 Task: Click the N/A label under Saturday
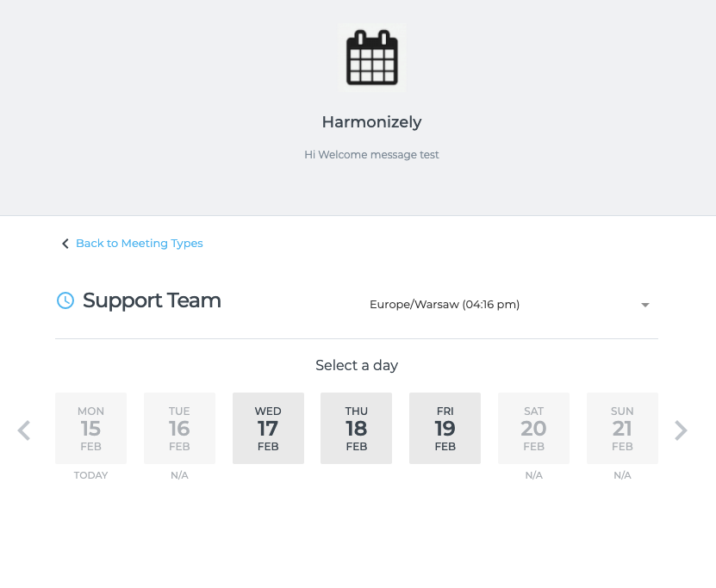[x=533, y=475]
